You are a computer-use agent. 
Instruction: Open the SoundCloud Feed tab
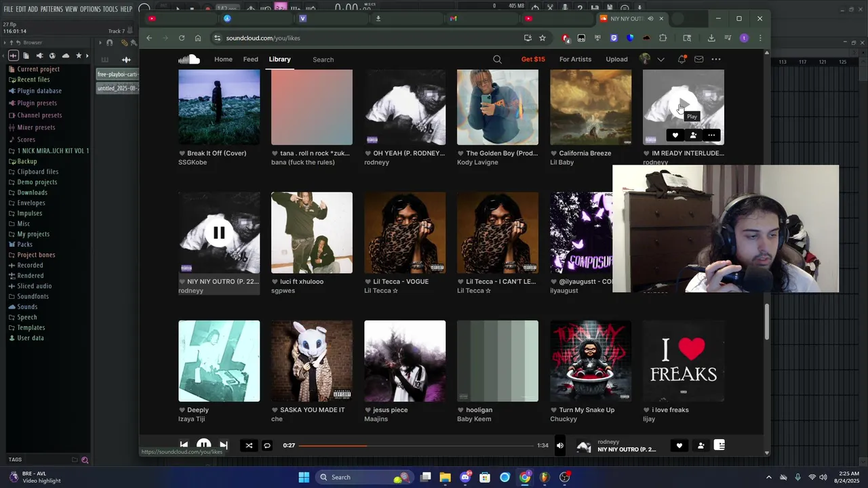tap(251, 59)
